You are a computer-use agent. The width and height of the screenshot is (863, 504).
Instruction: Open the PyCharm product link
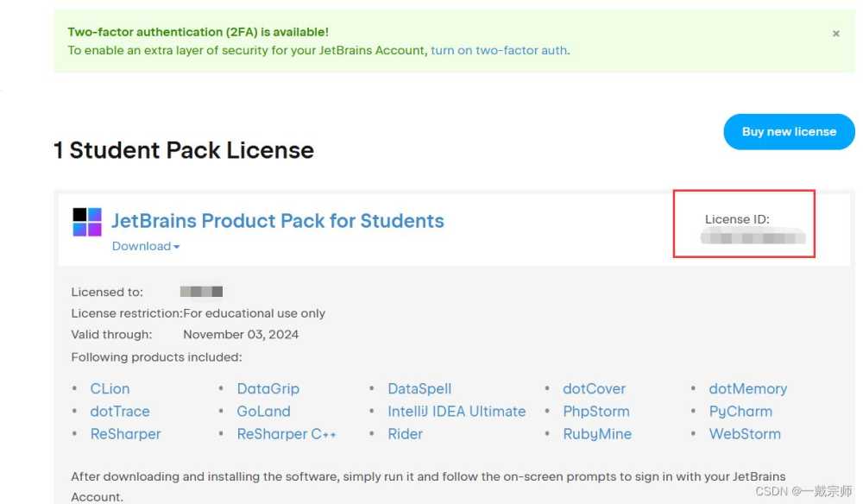740,412
